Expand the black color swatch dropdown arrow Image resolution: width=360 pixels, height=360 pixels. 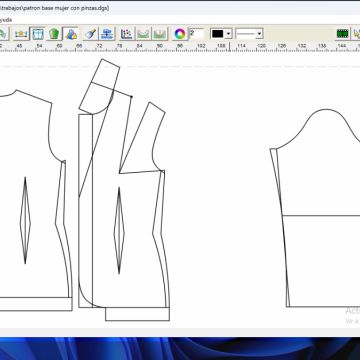228,34
